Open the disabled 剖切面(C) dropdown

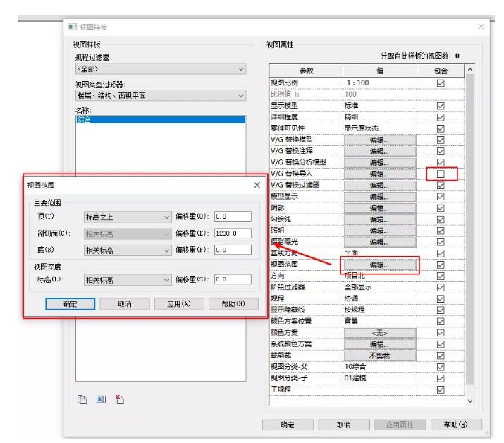pyautogui.click(x=128, y=233)
